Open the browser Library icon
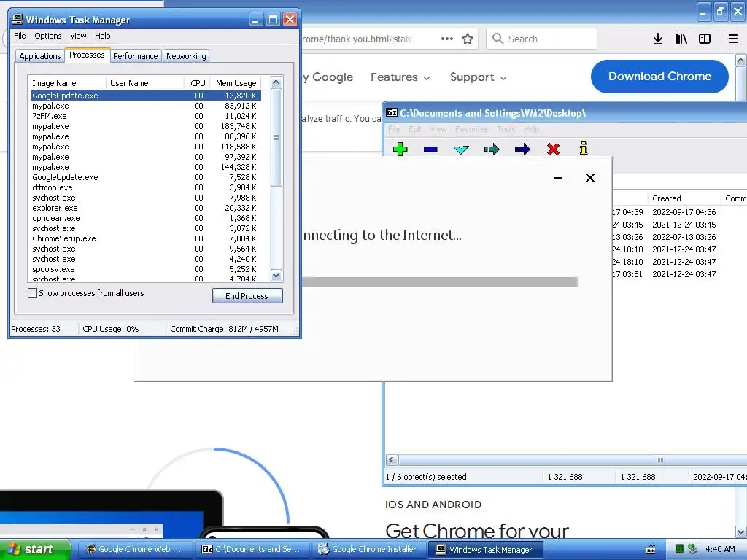Image resolution: width=747 pixels, height=560 pixels. tap(681, 39)
